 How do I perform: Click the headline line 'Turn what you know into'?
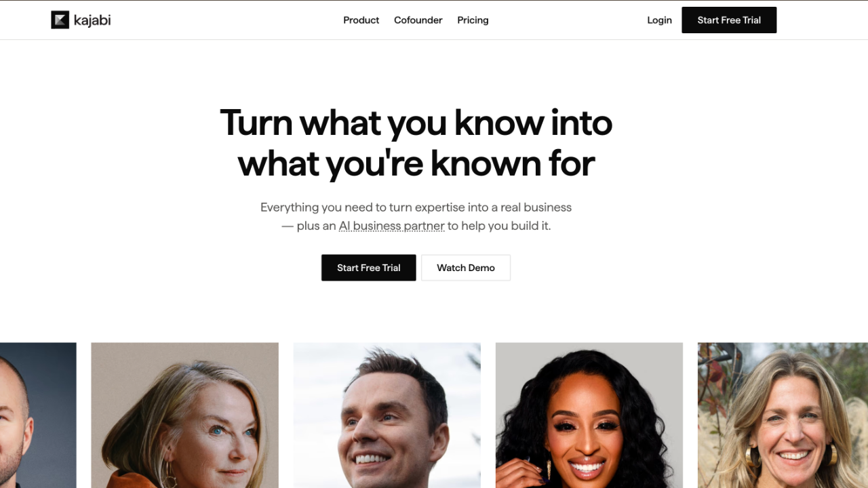416,123
